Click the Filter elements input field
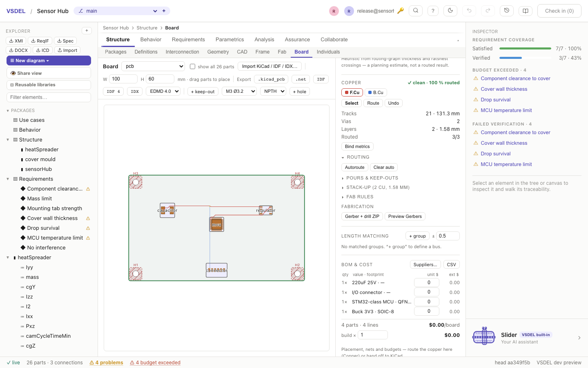588x368 pixels. click(49, 97)
